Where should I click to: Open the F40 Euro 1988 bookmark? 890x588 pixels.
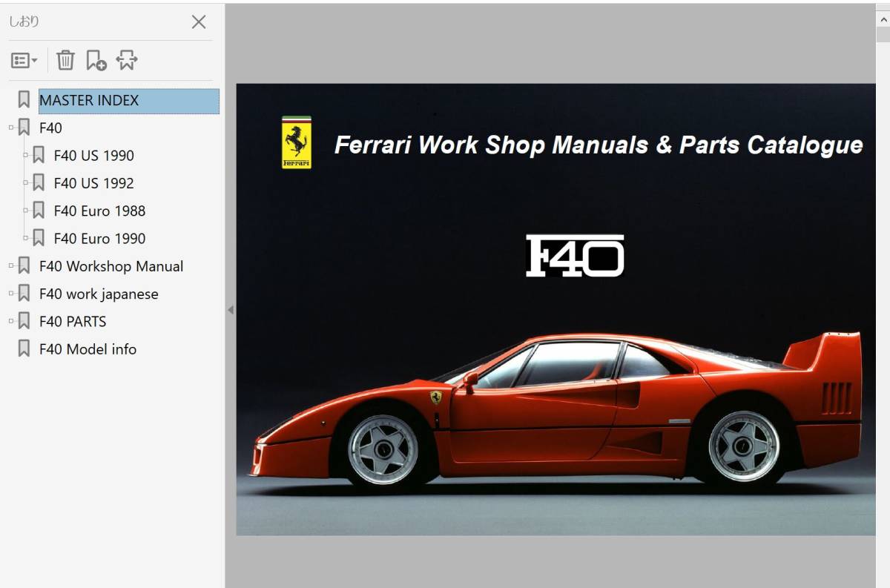(x=99, y=211)
